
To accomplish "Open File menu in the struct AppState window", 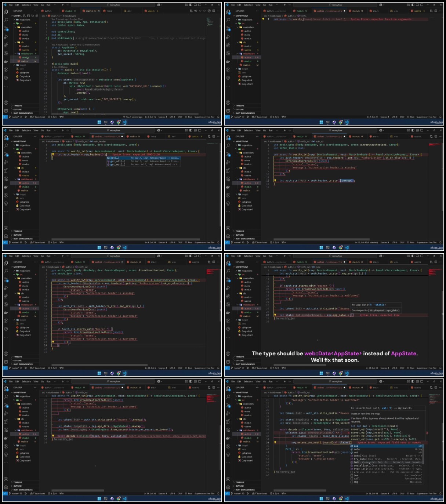I will (x=11, y=5).
